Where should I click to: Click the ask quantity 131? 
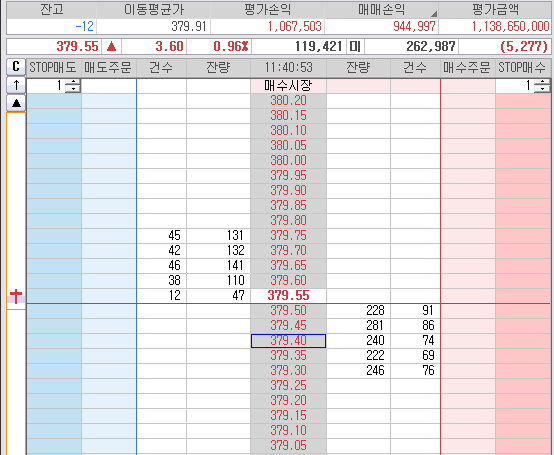(x=235, y=236)
